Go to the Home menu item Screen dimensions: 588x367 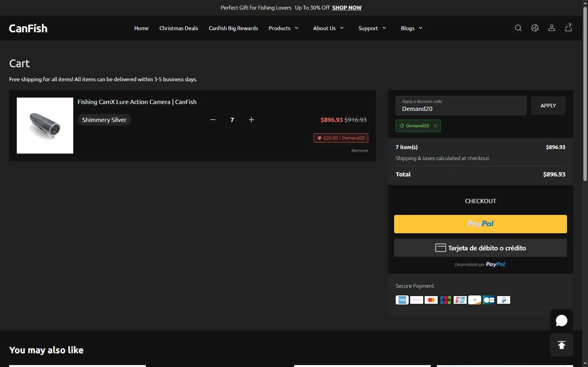tap(141, 28)
